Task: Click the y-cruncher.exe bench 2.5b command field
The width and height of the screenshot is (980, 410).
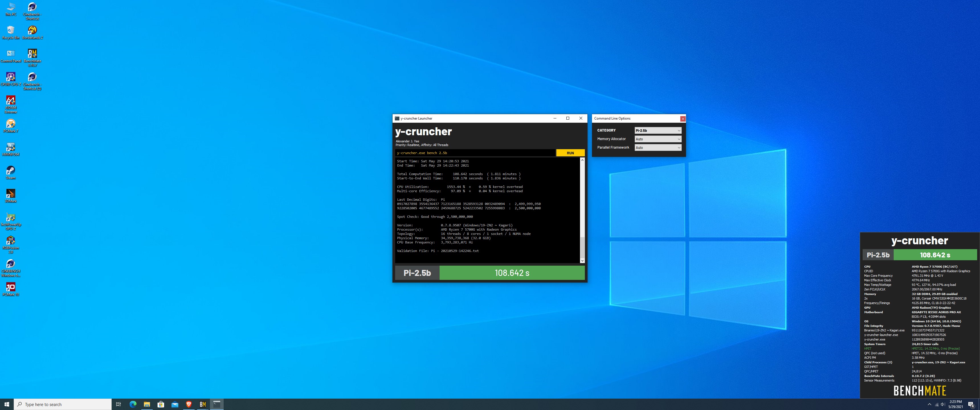Action: point(475,153)
